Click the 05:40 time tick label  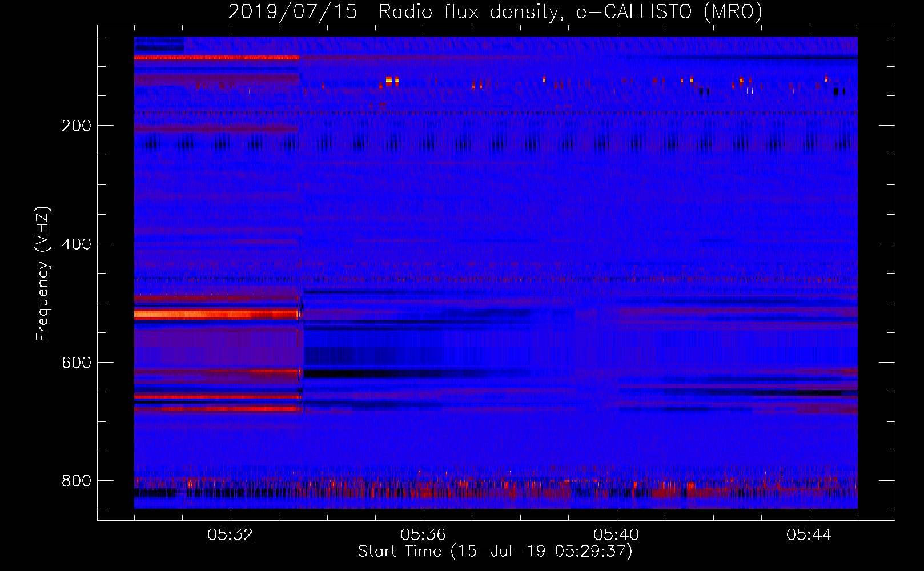(616, 535)
